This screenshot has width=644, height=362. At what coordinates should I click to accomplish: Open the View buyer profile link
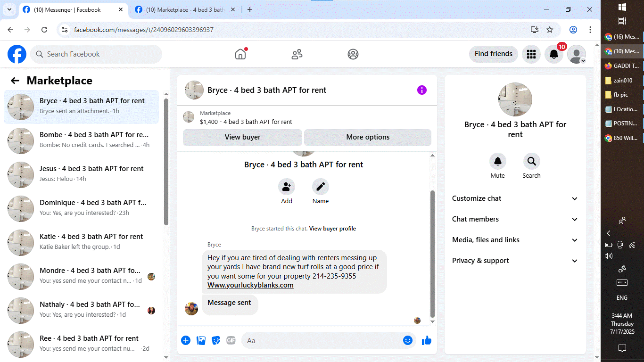[x=332, y=229]
